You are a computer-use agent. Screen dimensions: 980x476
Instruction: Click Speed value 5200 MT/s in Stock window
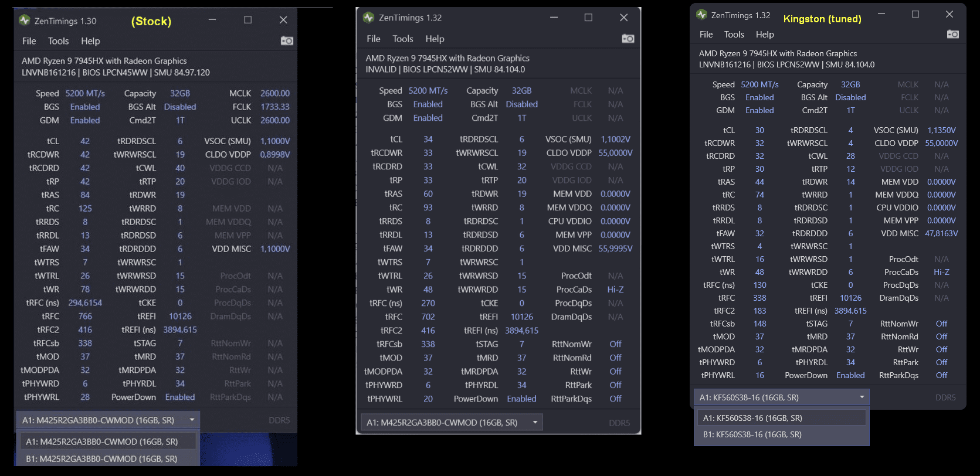click(85, 93)
